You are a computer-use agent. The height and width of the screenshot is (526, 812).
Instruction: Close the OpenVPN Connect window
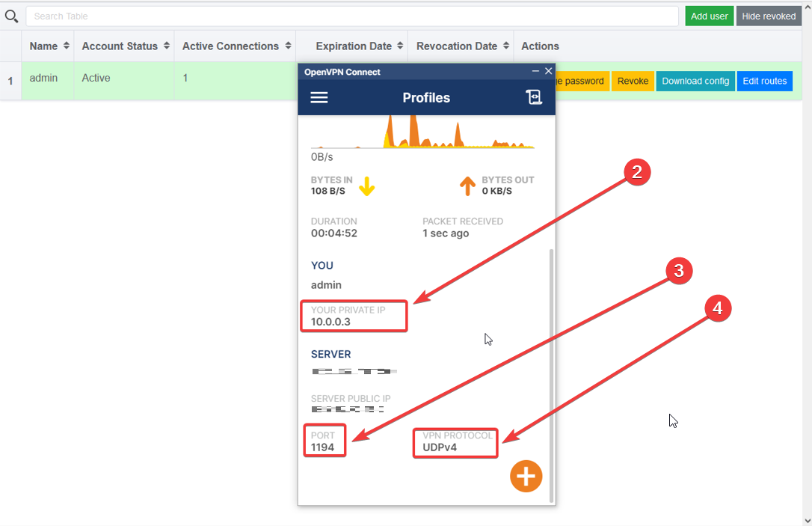tap(548, 71)
